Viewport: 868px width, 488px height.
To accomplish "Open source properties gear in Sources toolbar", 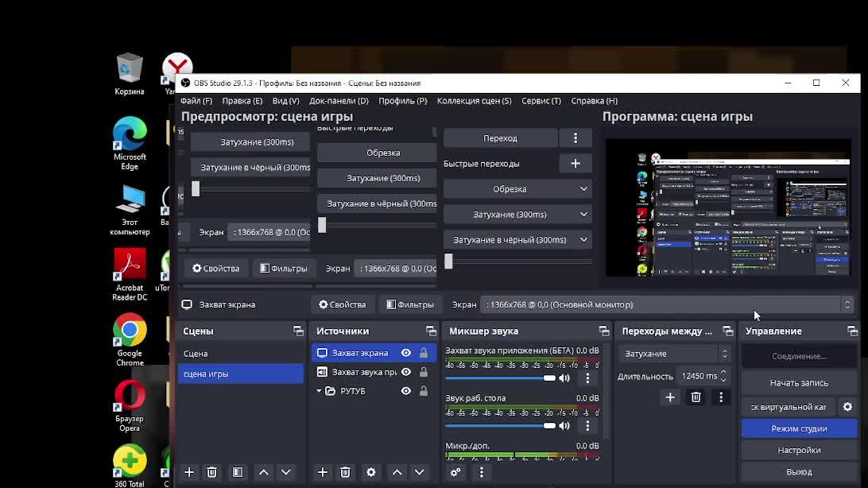I will tap(371, 472).
